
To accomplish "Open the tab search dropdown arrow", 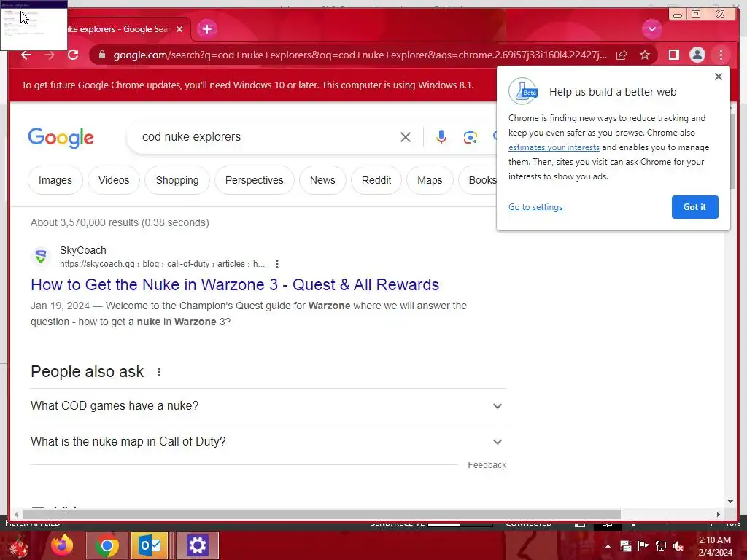I will coord(651,29).
